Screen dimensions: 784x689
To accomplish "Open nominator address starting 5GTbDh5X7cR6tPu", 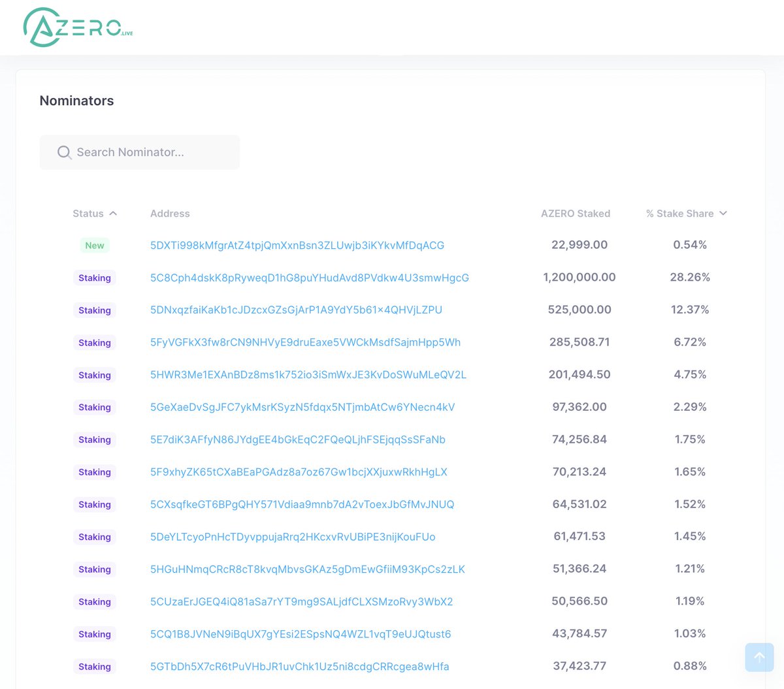I will point(300,666).
